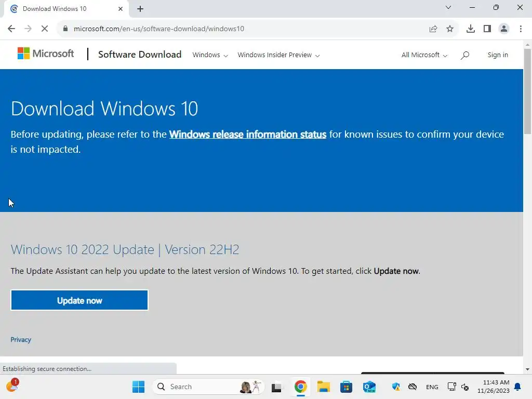Change input language ENG

pyautogui.click(x=432, y=387)
